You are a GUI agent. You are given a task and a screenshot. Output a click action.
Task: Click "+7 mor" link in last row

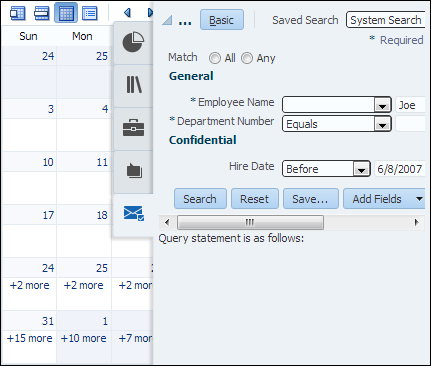click(x=136, y=338)
